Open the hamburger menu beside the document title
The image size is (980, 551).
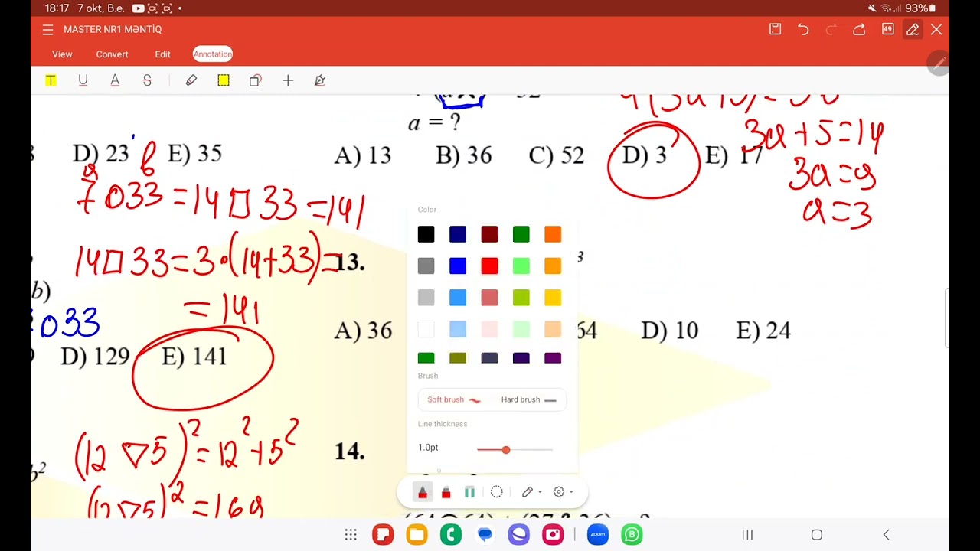pyautogui.click(x=47, y=30)
